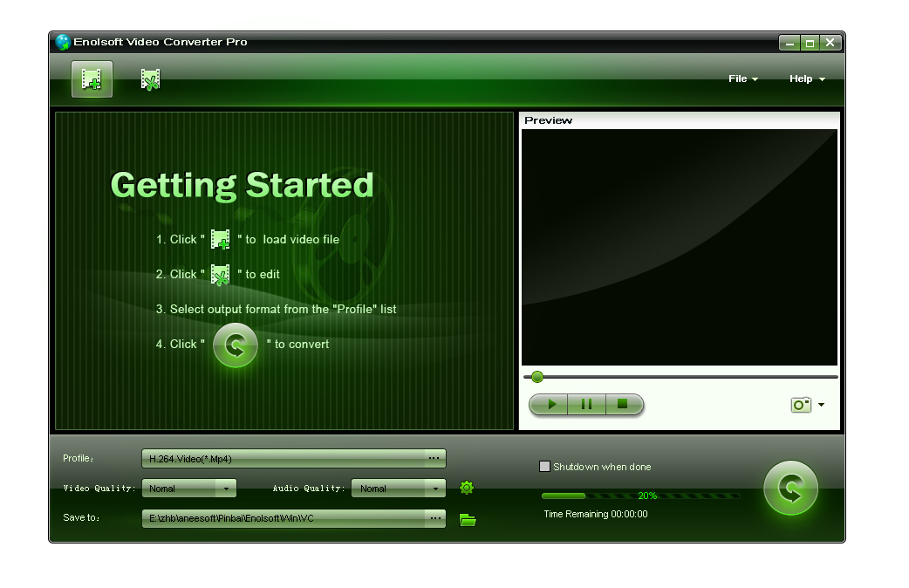Image resolution: width=909 pixels, height=588 pixels.
Task: Click the Save to browse ellipsis button
Action: click(x=435, y=518)
